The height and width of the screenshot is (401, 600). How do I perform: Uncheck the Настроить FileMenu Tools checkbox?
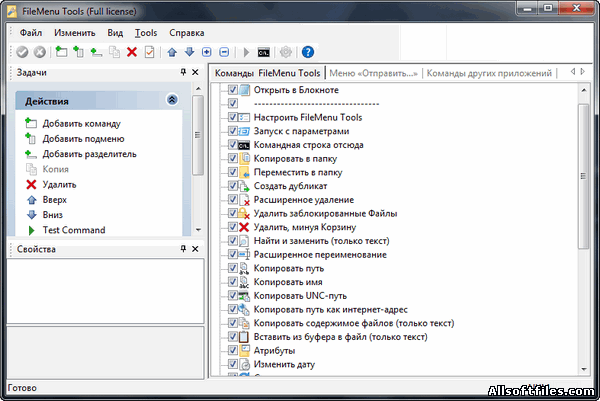[x=233, y=117]
